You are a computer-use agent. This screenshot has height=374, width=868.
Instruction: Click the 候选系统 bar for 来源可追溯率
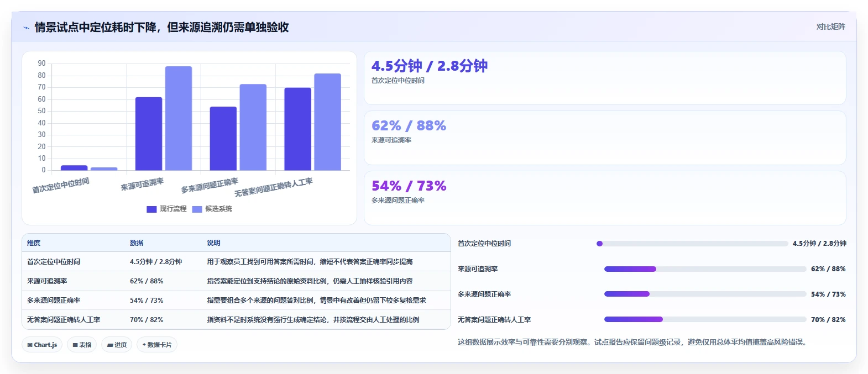coord(179,118)
